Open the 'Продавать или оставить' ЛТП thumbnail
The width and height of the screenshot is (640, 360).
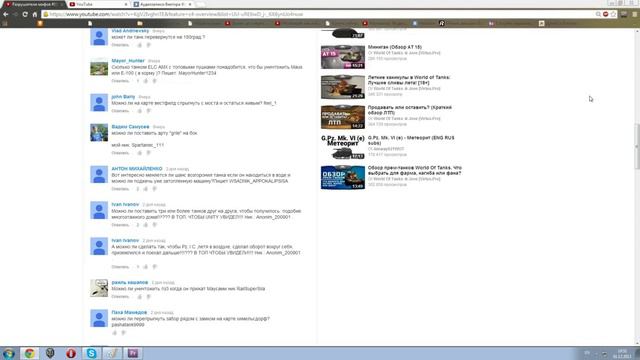pos(342,117)
